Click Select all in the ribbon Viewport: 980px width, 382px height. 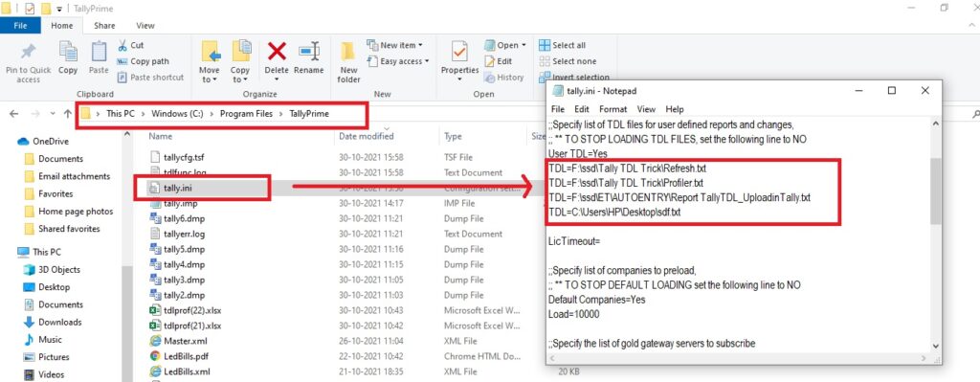[562, 45]
